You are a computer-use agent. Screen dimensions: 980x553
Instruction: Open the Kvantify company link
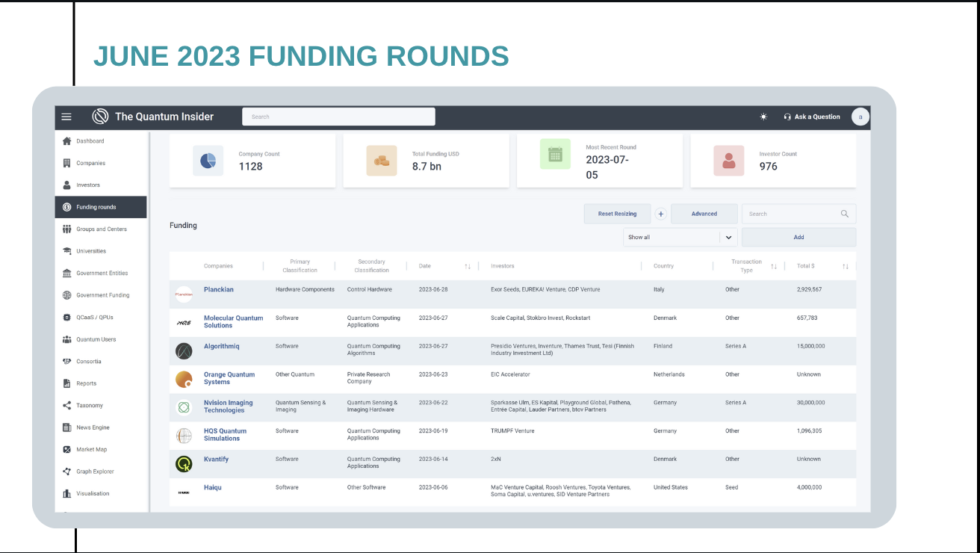pyautogui.click(x=217, y=459)
